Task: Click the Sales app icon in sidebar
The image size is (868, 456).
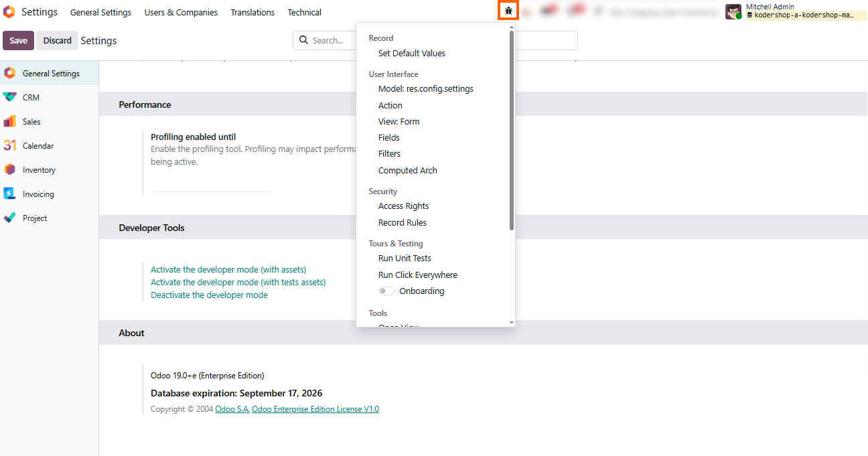Action: [9, 121]
